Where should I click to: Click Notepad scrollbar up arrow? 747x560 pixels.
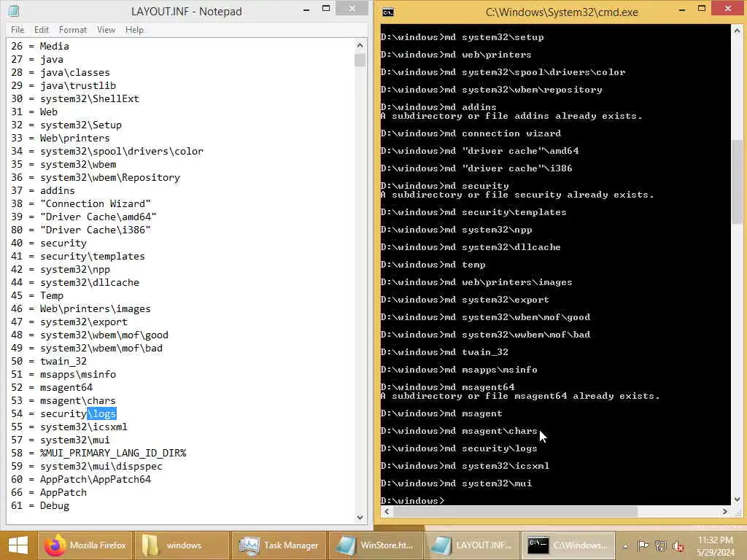360,45
